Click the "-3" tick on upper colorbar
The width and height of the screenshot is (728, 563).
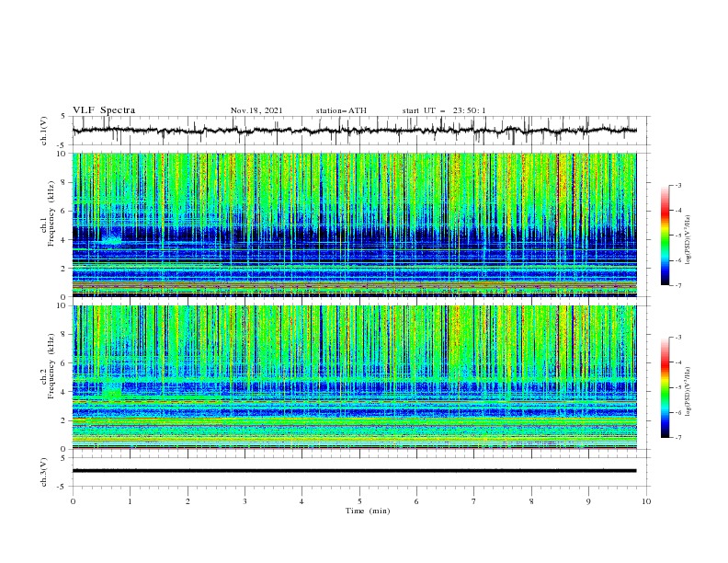[678, 185]
